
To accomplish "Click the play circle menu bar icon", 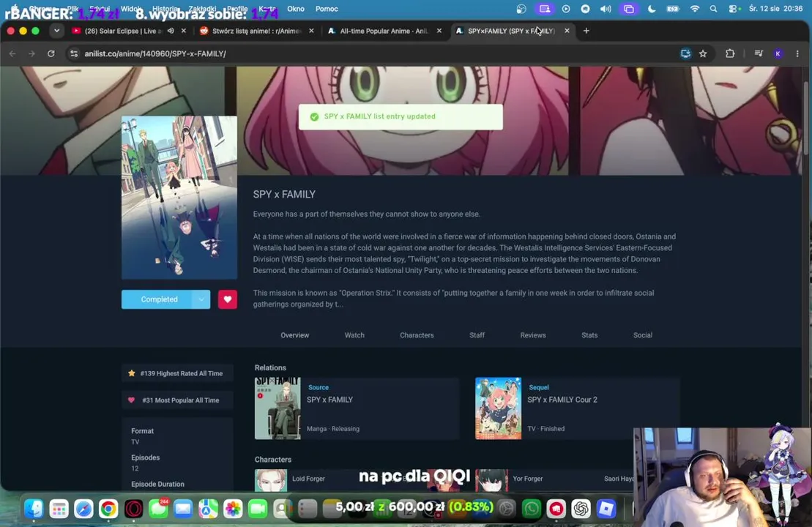I will [566, 9].
